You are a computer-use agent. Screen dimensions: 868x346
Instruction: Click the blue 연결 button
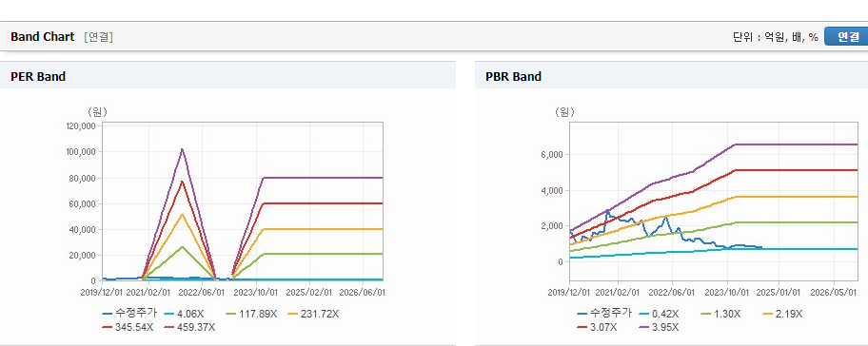846,36
